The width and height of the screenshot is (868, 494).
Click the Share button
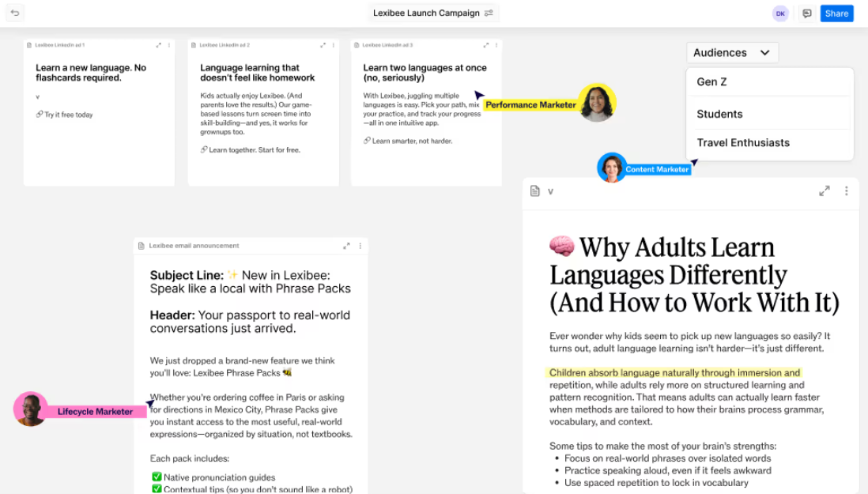click(x=836, y=13)
